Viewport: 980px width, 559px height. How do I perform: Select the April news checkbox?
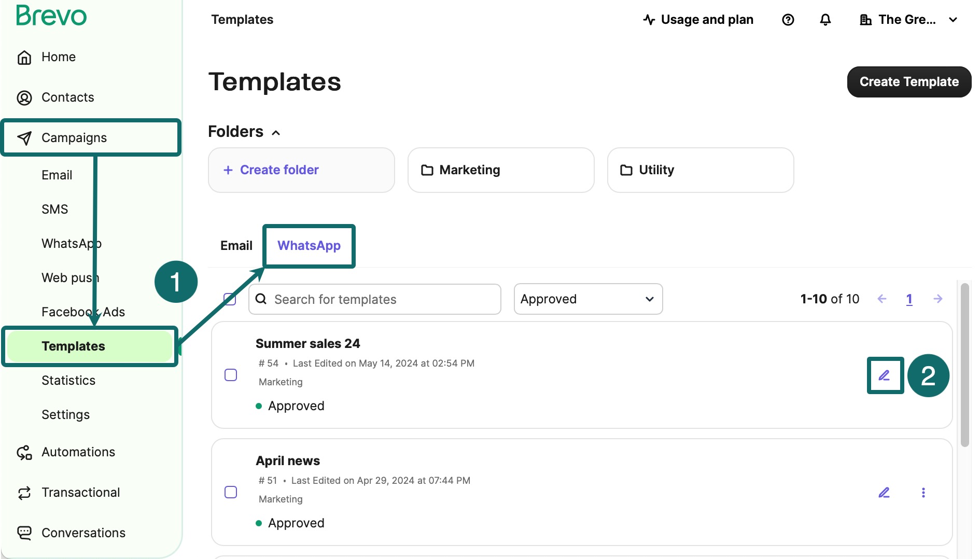click(x=231, y=492)
